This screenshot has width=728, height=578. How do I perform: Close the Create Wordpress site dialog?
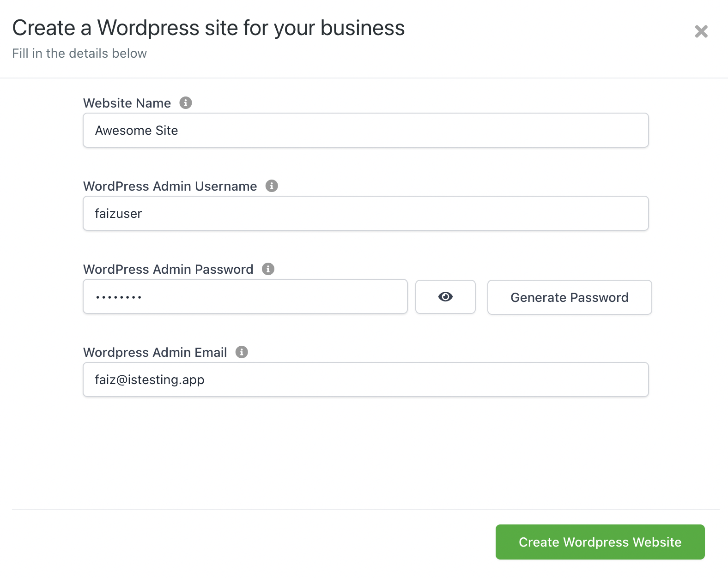[x=701, y=31]
